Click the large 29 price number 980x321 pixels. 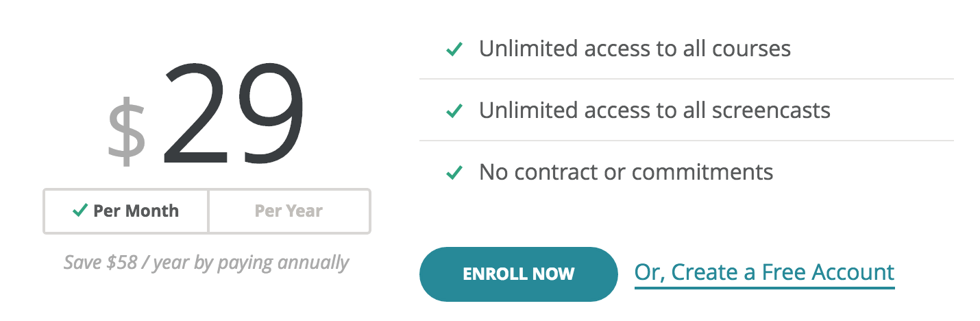[x=233, y=113]
